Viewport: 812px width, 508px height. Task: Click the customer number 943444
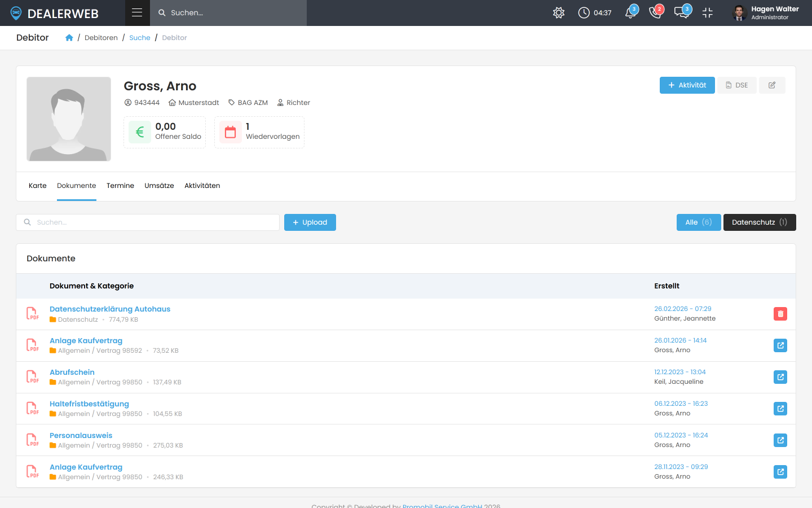142,103
